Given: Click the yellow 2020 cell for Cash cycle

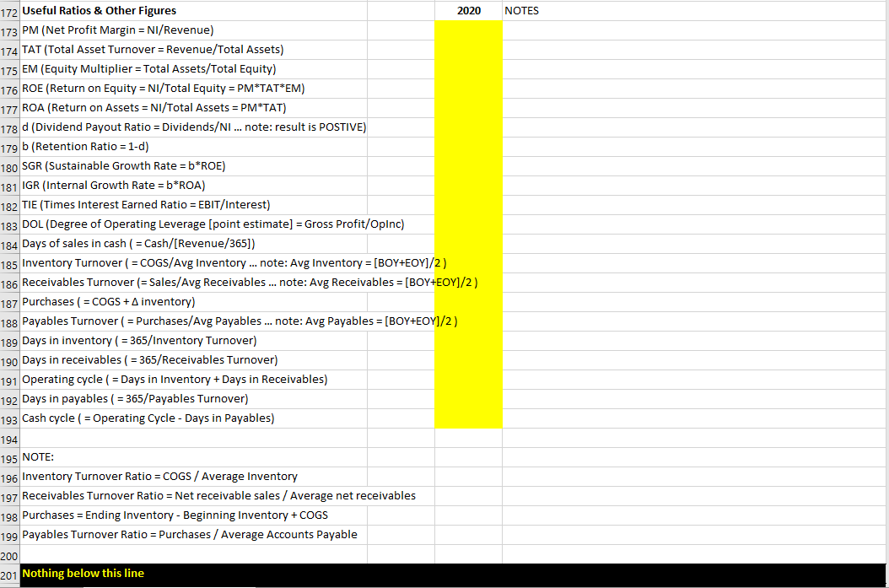Looking at the screenshot, I should 468,418.
